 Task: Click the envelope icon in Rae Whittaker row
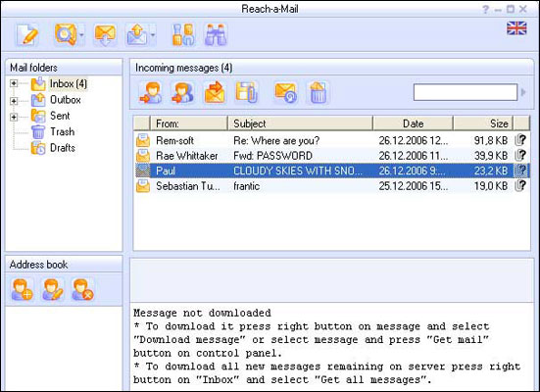click(143, 156)
